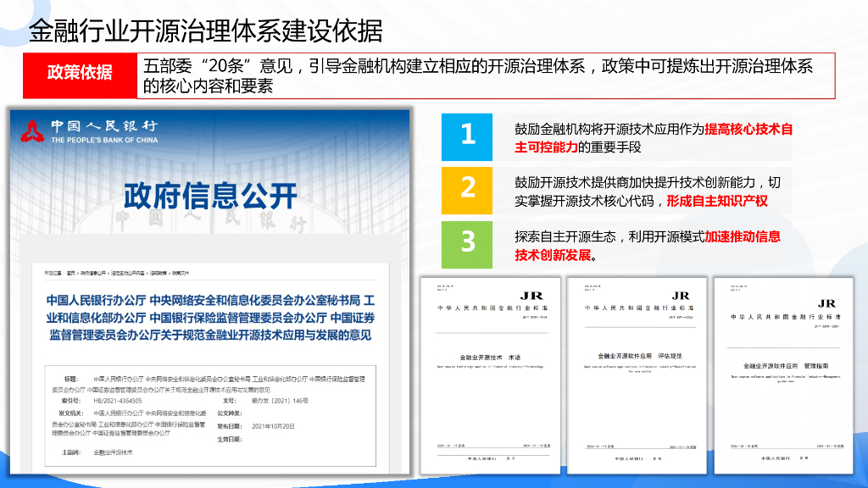The width and height of the screenshot is (868, 488).
Task: Open the 首页 breadcrumb link
Action: (71, 273)
